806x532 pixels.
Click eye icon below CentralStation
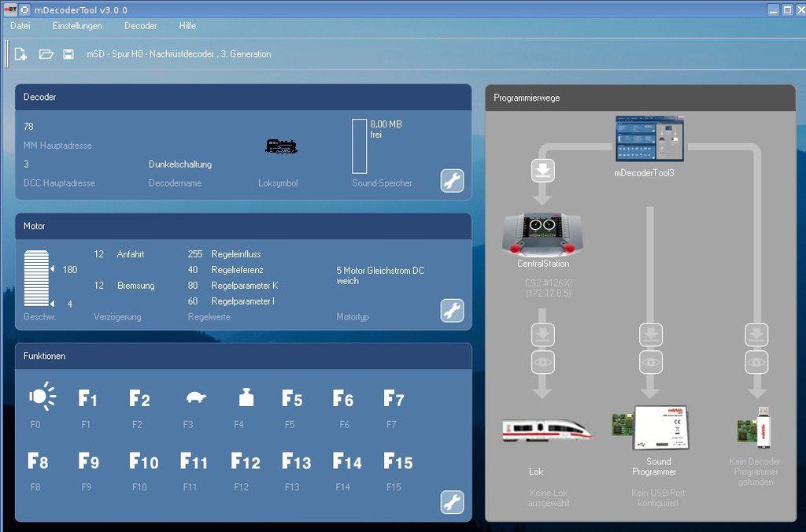pyautogui.click(x=544, y=362)
